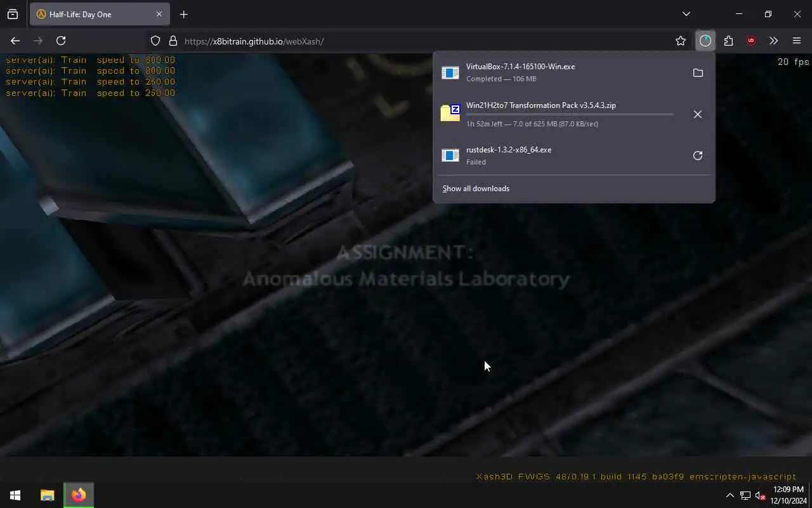
Task: Click the Xash3D FWGS build version text
Action: point(636,476)
